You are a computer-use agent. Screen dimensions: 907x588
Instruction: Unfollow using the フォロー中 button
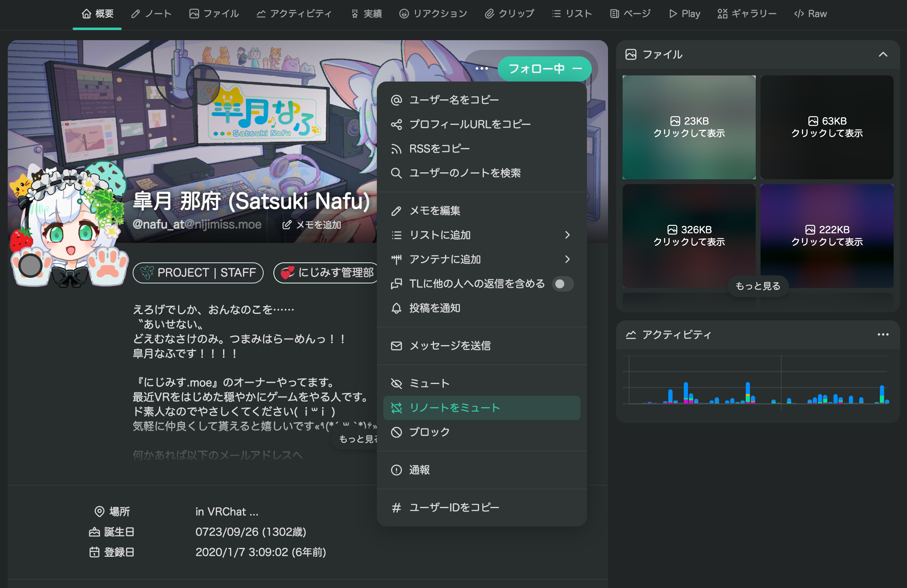545,69
